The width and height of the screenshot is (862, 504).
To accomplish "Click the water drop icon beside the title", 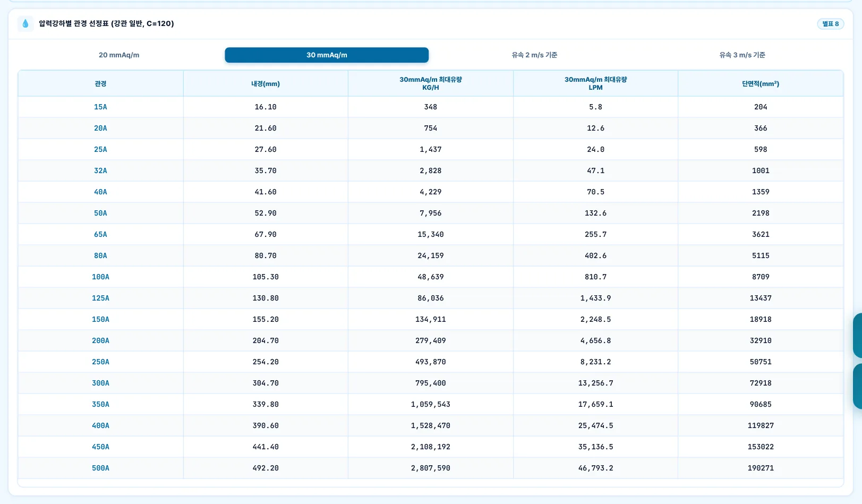I will (25, 23).
